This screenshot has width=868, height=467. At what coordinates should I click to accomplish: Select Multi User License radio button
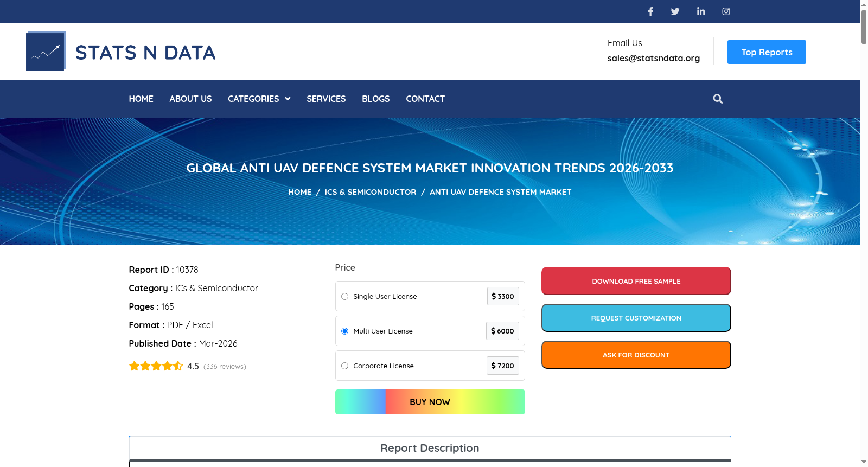coord(344,331)
